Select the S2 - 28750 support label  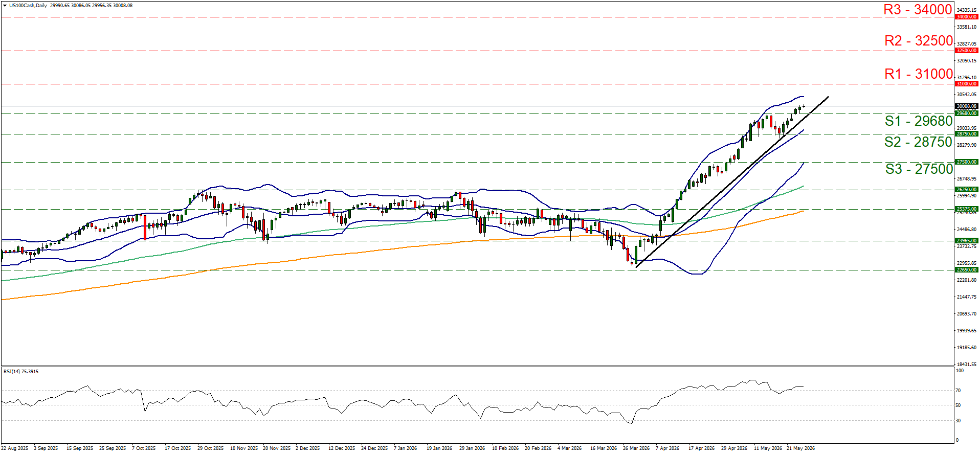(919, 142)
